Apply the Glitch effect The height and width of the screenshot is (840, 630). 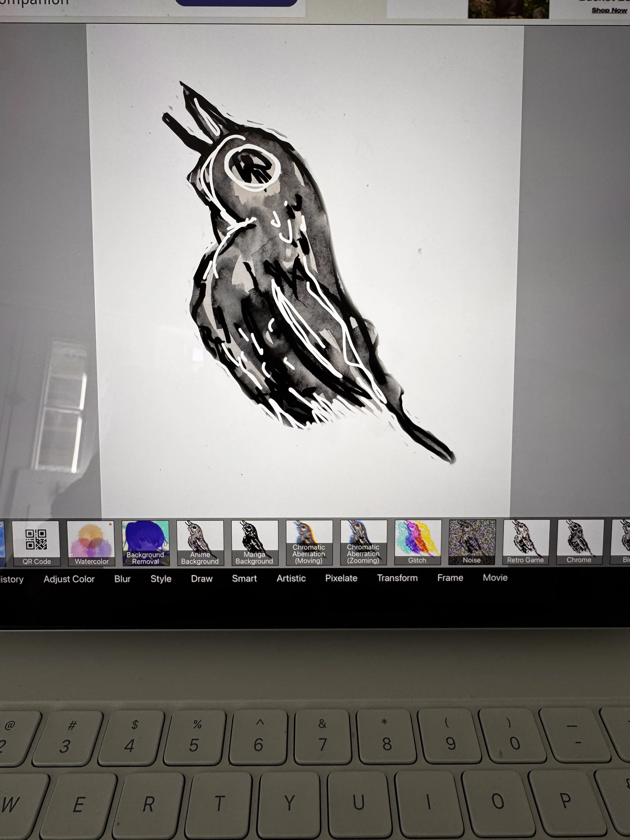(x=418, y=542)
